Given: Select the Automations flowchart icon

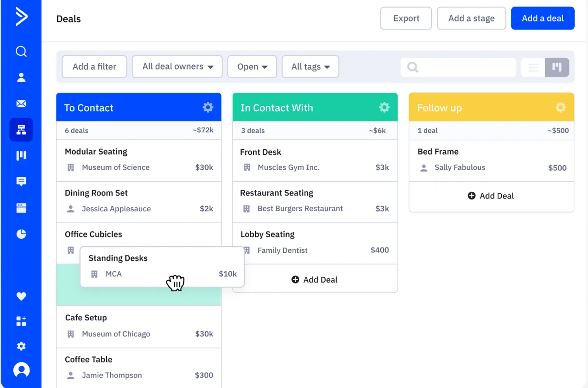Looking at the screenshot, I should pos(21,129).
